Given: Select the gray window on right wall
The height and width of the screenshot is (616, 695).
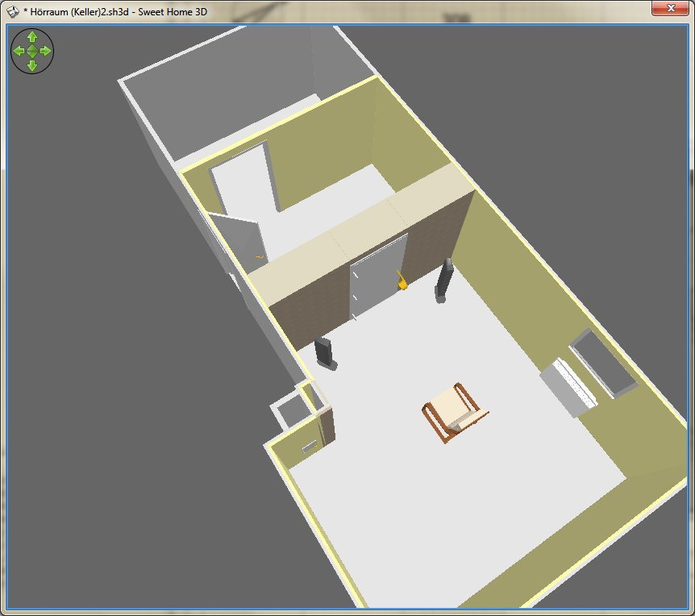Looking at the screenshot, I should tap(604, 364).
